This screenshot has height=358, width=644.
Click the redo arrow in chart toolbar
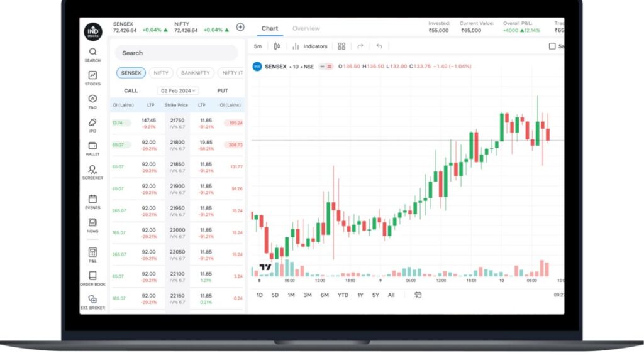[x=360, y=46]
